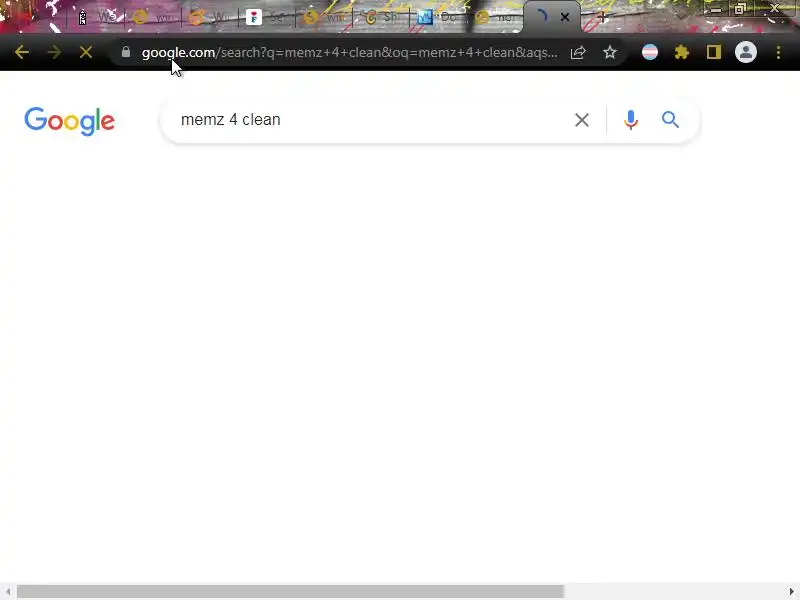The height and width of the screenshot is (600, 800).
Task: Click the forward navigation arrow
Action: 54,52
